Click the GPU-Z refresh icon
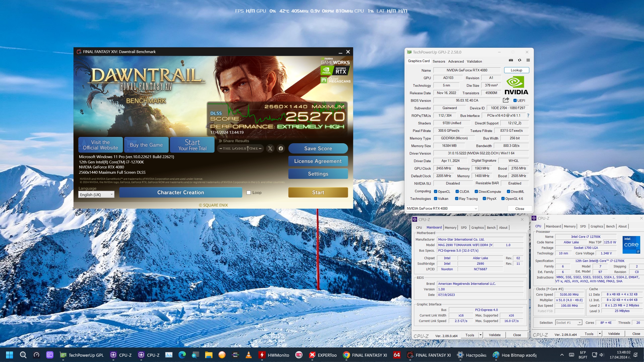The width and height of the screenshot is (644, 362). (x=519, y=60)
